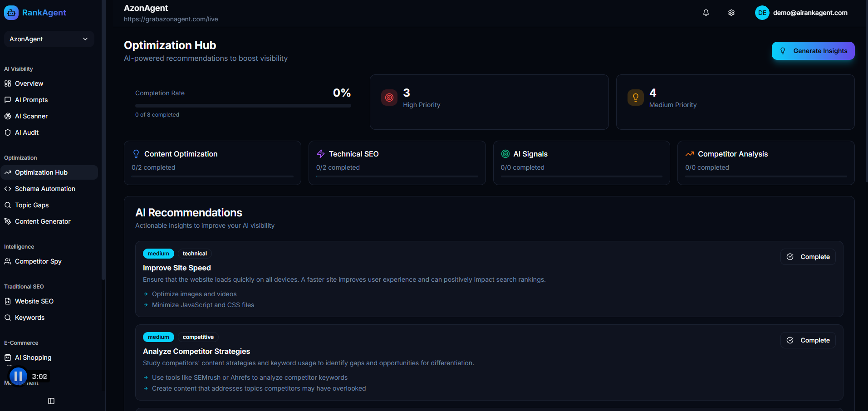Expand the AzonAgent project dropdown

[x=49, y=39]
